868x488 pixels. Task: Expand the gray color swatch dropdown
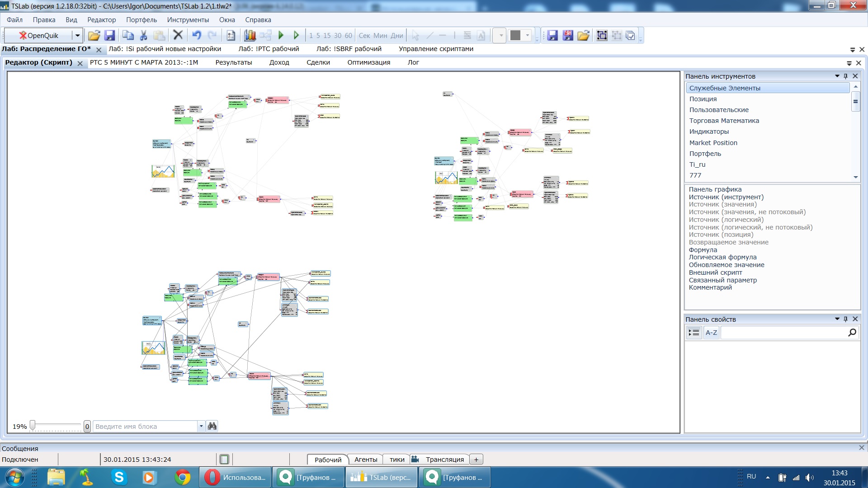pyautogui.click(x=528, y=35)
